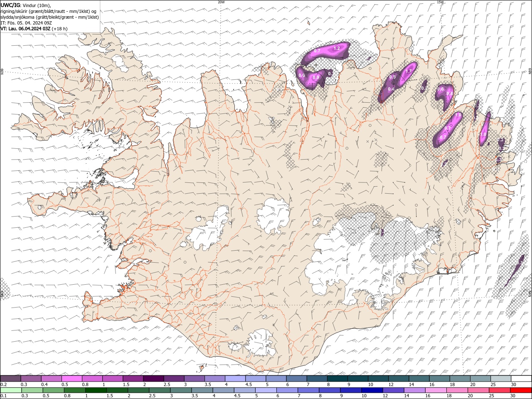
Task: Click the Mýrdalsjökull glacier near the south coast
Action: point(261,343)
